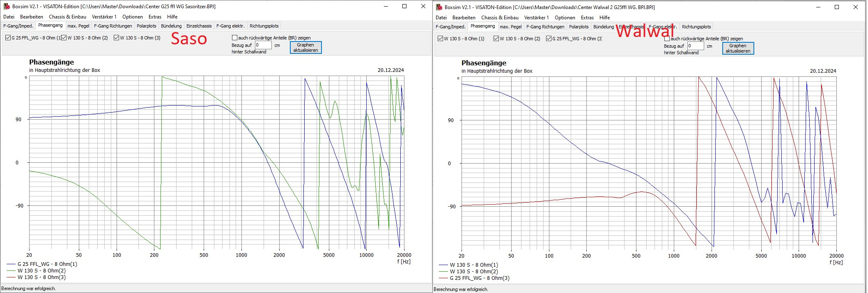
Task: Open F-Gang elektr. tab in left window
Action: [x=230, y=26]
